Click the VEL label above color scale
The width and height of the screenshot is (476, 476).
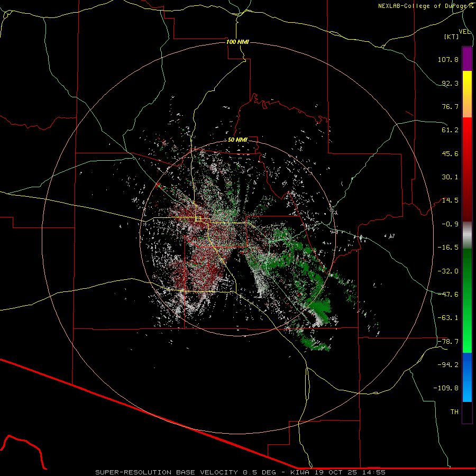(464, 32)
